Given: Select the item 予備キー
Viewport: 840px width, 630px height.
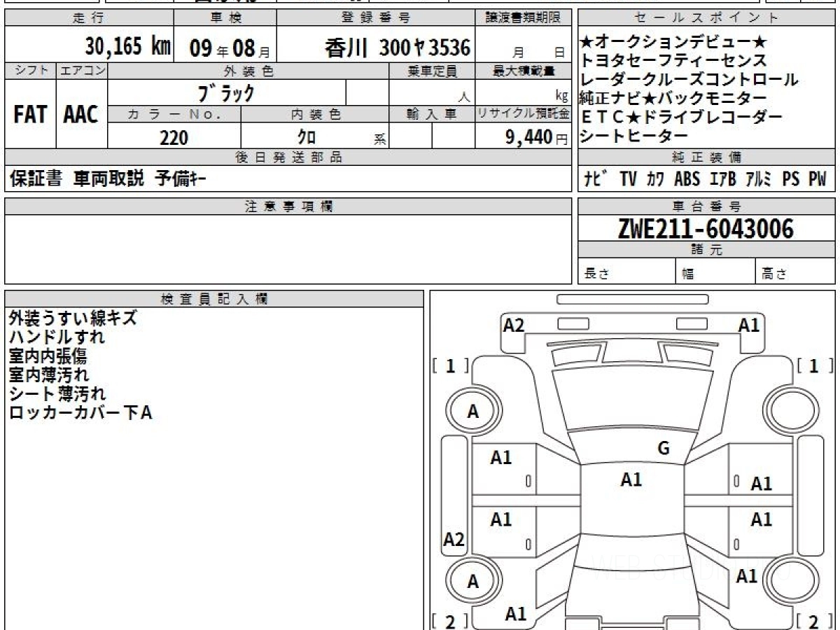Looking at the screenshot, I should [x=181, y=179].
